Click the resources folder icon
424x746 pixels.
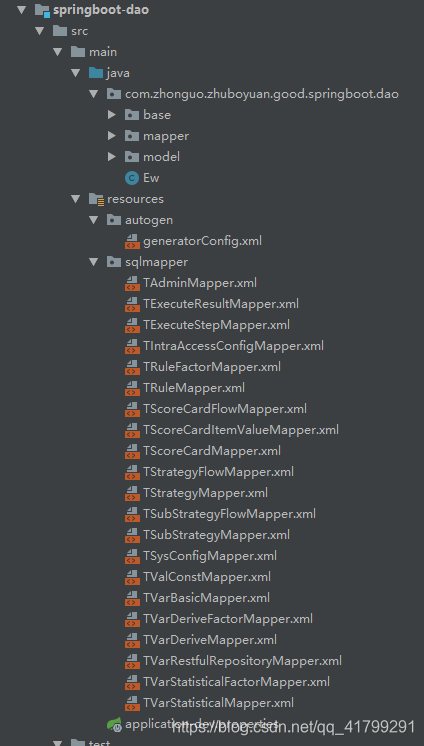(x=97, y=199)
